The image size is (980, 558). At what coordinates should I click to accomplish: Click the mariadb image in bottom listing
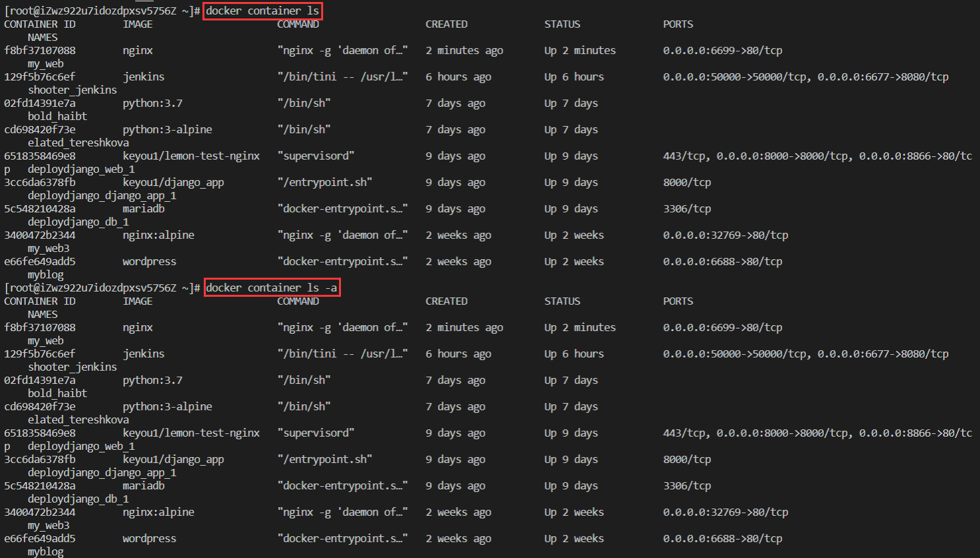[x=143, y=486]
